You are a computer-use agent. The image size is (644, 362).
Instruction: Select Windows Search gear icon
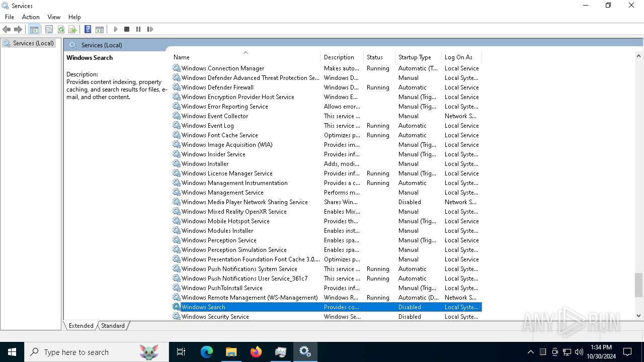click(x=176, y=307)
